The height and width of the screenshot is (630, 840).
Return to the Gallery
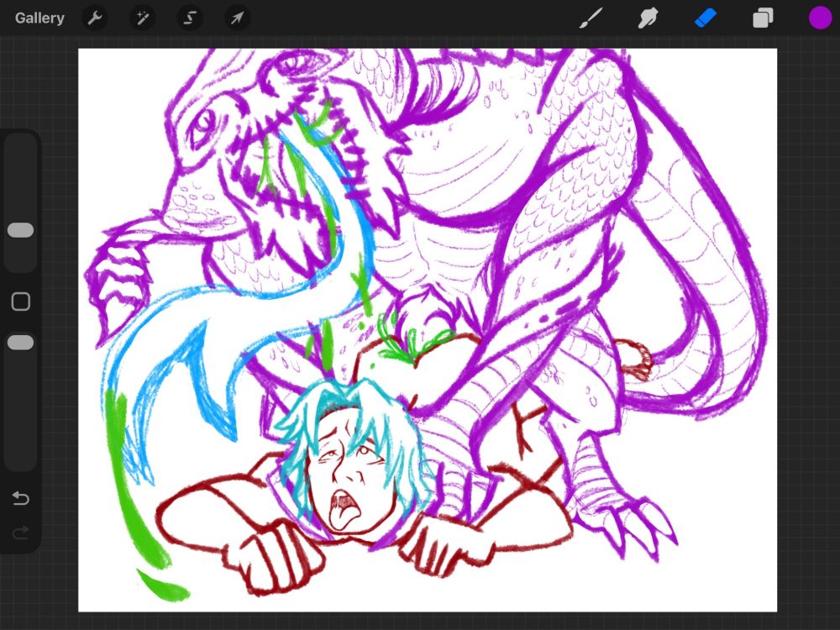pos(39,18)
